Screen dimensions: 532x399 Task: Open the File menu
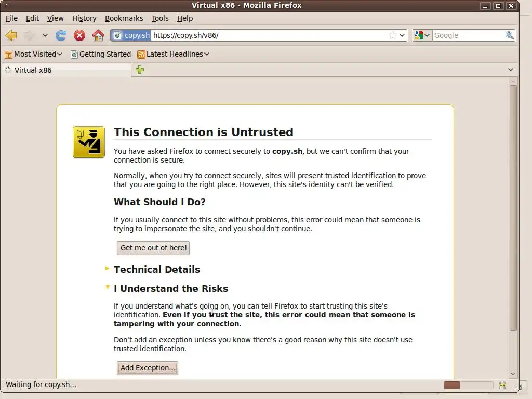pos(11,18)
